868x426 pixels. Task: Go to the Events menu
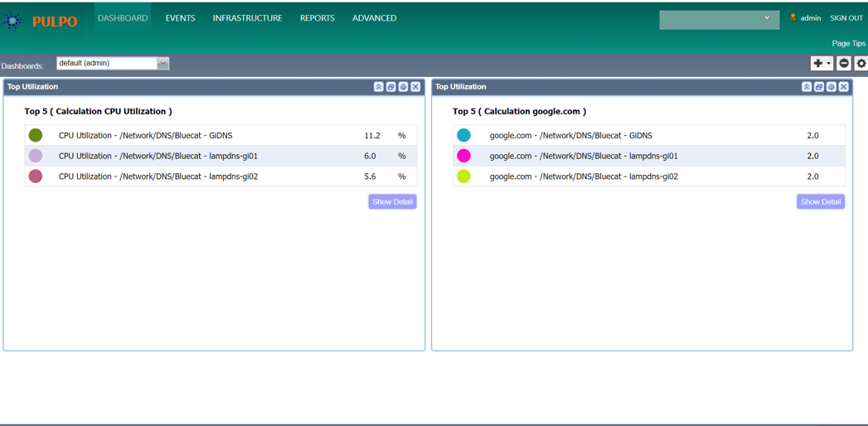(x=180, y=18)
